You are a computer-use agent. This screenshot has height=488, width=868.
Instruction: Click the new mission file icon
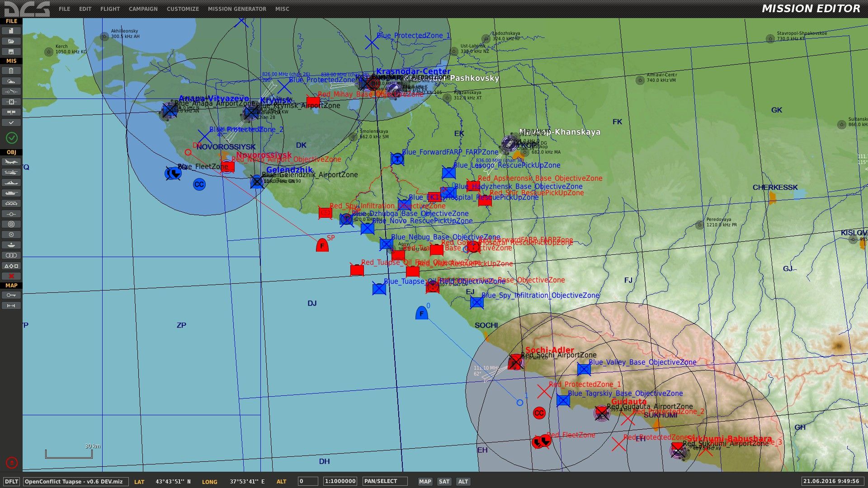click(11, 31)
